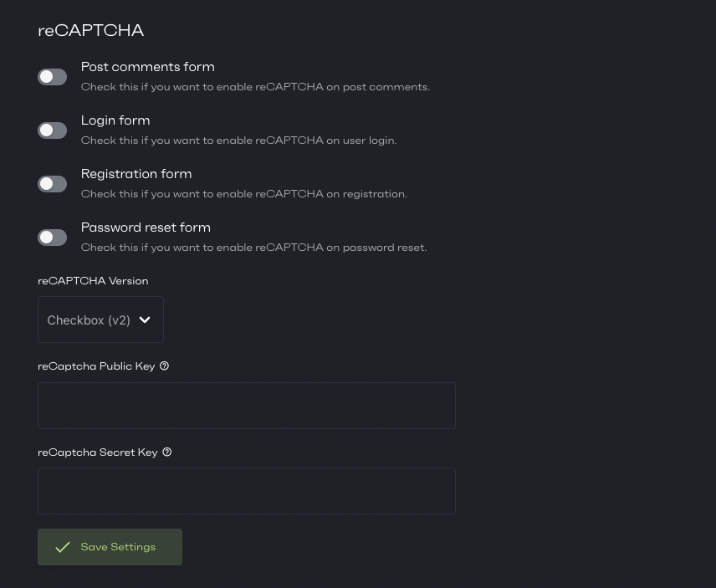Click the reCaptcha Public Key input field
The image size is (716, 588).
tap(247, 406)
